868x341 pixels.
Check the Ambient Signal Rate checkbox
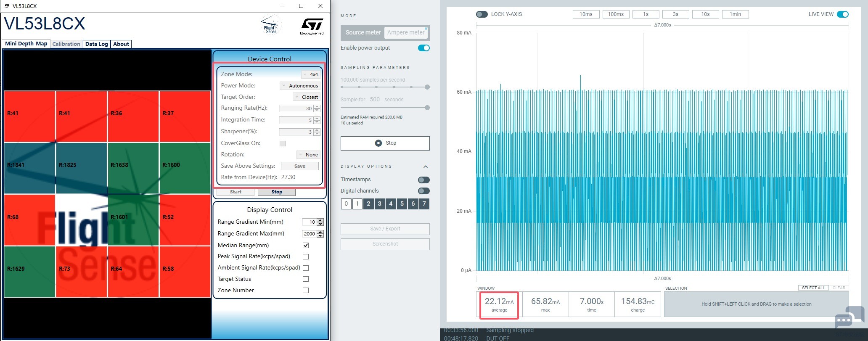tap(306, 268)
